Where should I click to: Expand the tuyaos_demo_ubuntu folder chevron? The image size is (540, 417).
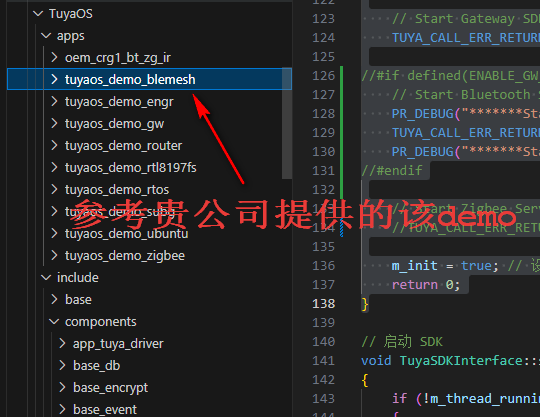54,234
